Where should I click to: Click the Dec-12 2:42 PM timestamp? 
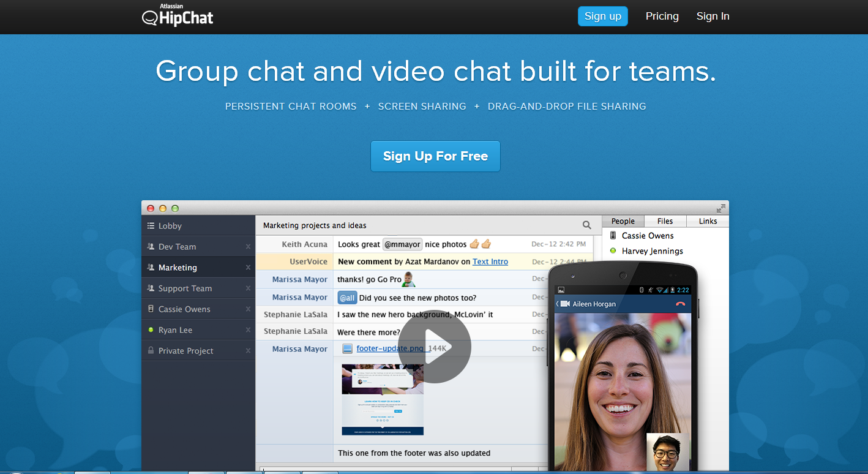(x=558, y=244)
